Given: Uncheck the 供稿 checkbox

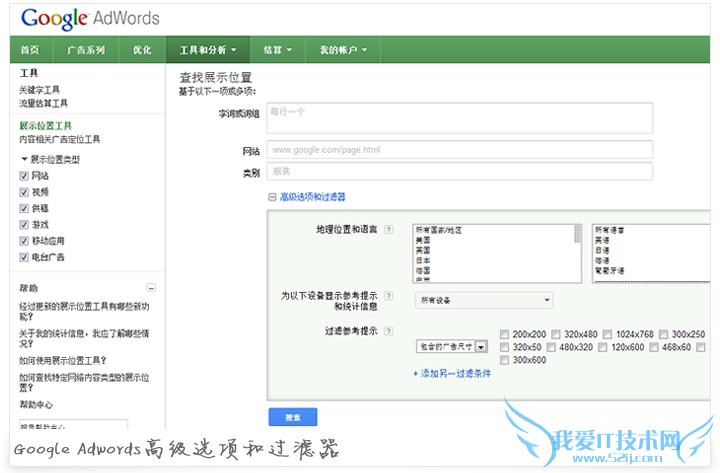Looking at the screenshot, I should click(x=24, y=208).
